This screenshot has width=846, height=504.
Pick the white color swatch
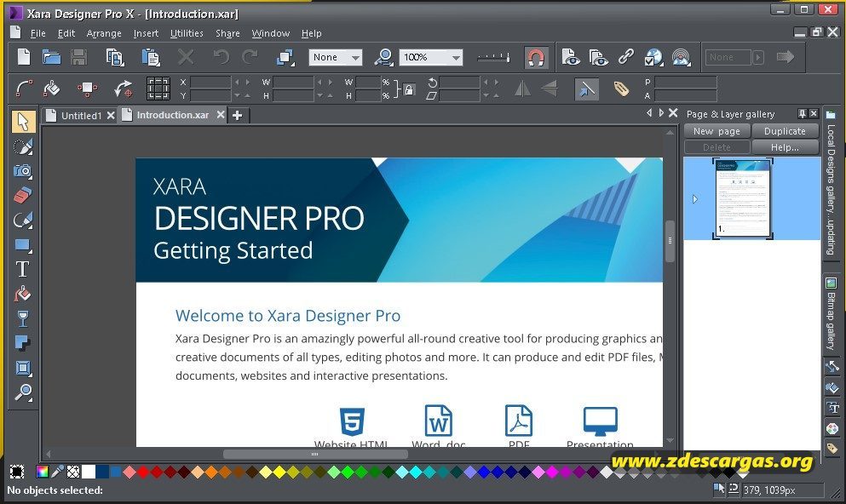click(x=89, y=472)
